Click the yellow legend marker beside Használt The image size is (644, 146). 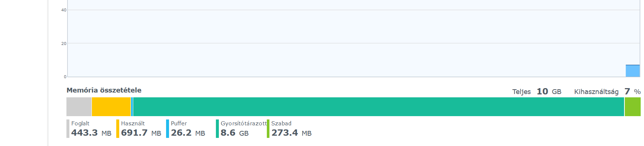[x=118, y=129]
